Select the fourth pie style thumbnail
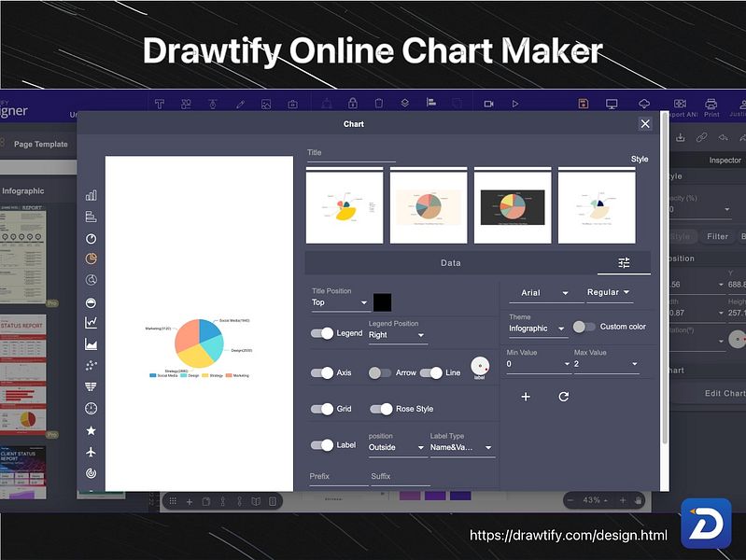This screenshot has height=560, width=746. pos(597,207)
